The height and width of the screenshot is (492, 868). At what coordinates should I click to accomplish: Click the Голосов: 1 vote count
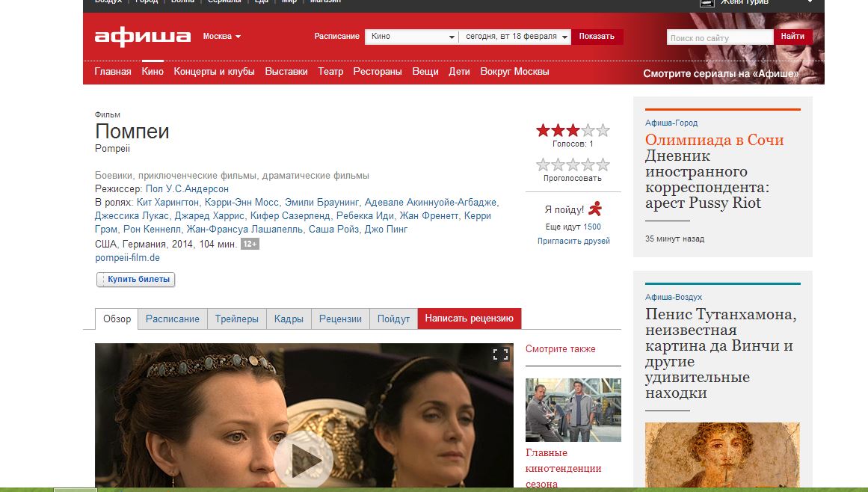coord(573,144)
